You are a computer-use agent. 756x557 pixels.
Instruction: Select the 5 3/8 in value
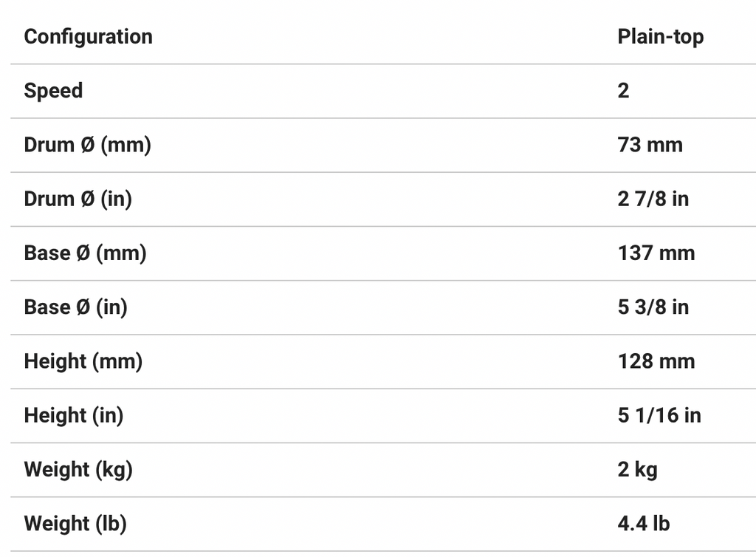click(x=653, y=307)
